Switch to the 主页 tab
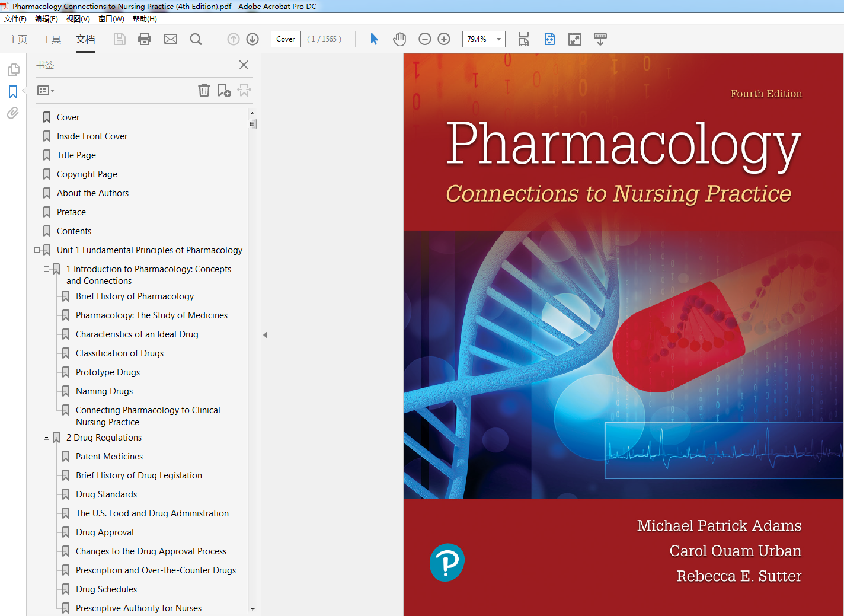This screenshot has width=844, height=616. [18, 39]
